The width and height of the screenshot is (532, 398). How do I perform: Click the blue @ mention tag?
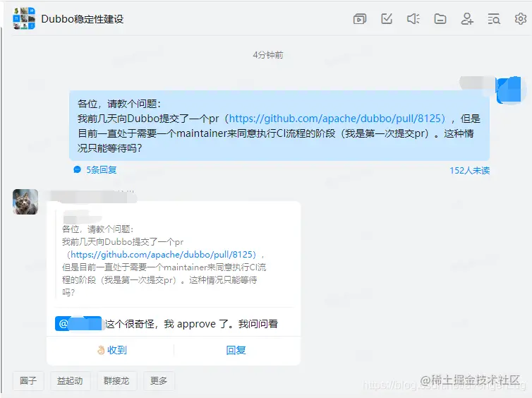point(78,323)
